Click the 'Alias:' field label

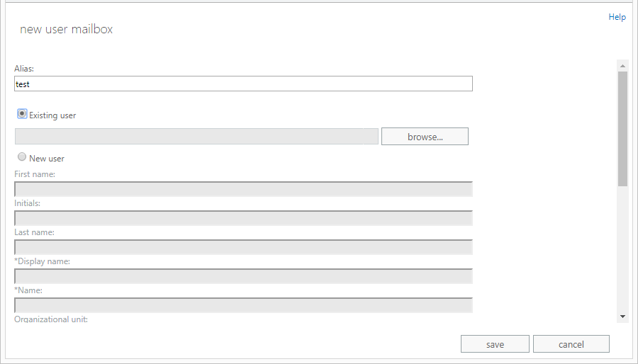pyautogui.click(x=24, y=69)
